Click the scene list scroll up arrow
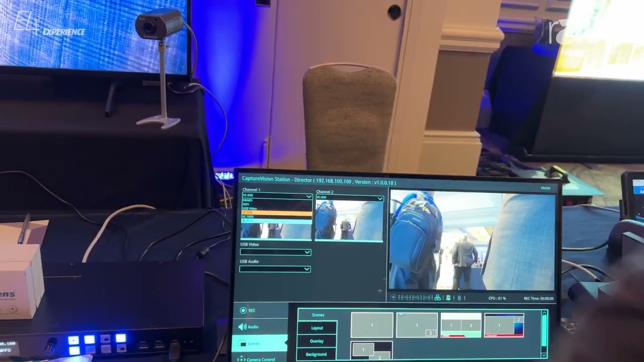644x362 pixels. [544, 313]
